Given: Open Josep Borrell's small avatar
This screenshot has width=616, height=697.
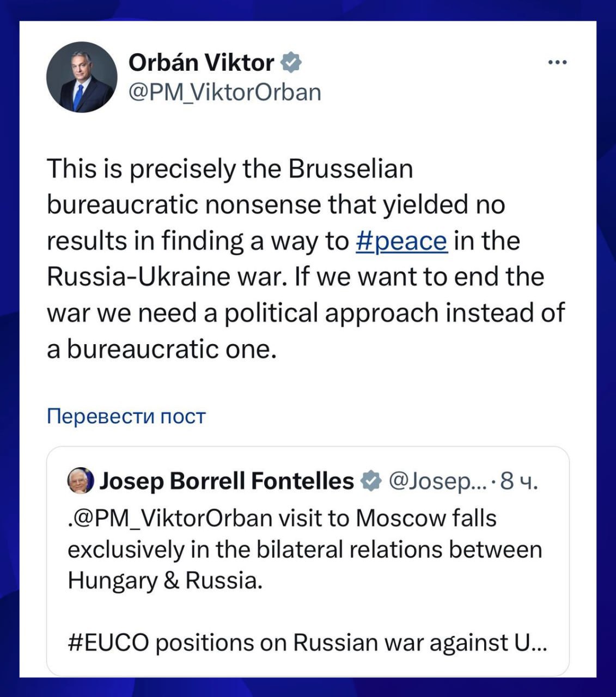Looking at the screenshot, I should tap(80, 481).
